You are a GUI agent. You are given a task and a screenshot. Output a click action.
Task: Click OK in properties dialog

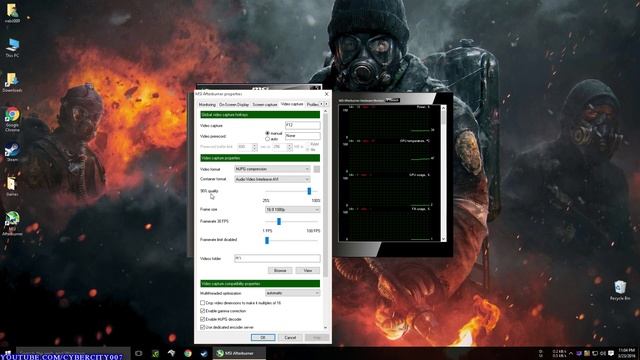[x=263, y=338]
